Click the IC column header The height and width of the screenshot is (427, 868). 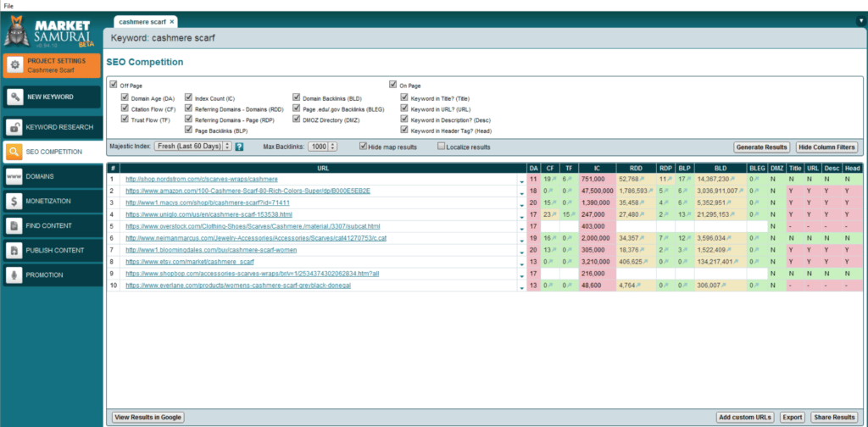tap(597, 168)
